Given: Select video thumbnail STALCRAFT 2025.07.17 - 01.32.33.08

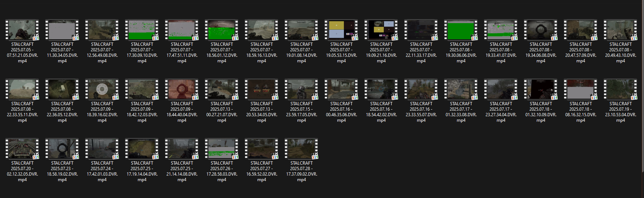Looking at the screenshot, I should click(461, 89).
